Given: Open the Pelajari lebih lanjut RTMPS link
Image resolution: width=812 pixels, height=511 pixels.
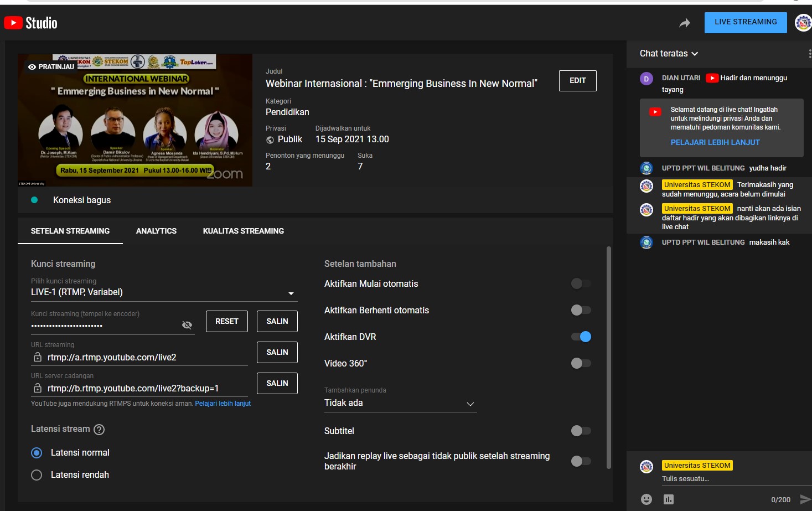Looking at the screenshot, I should 223,404.
